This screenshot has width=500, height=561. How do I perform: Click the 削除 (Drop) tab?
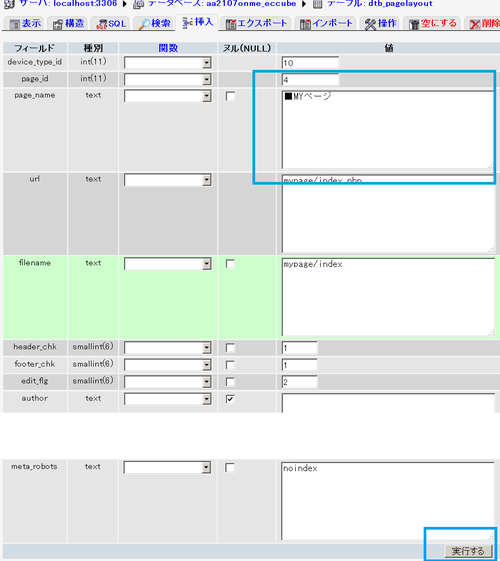click(x=483, y=24)
